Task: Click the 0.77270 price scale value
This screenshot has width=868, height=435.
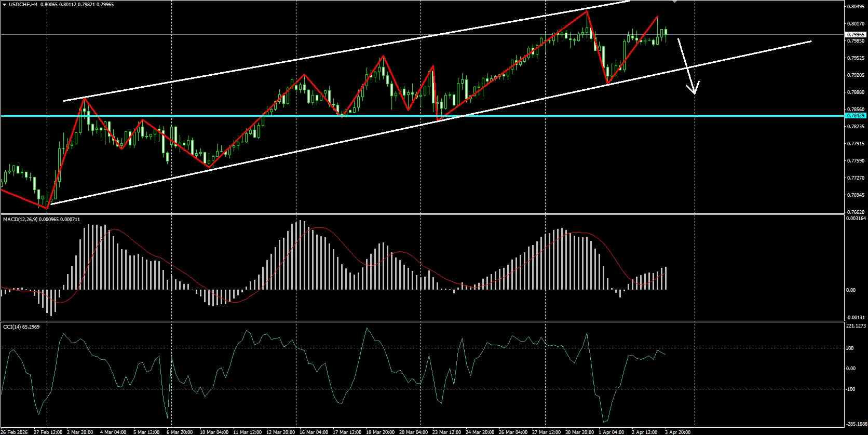Action: click(x=855, y=178)
